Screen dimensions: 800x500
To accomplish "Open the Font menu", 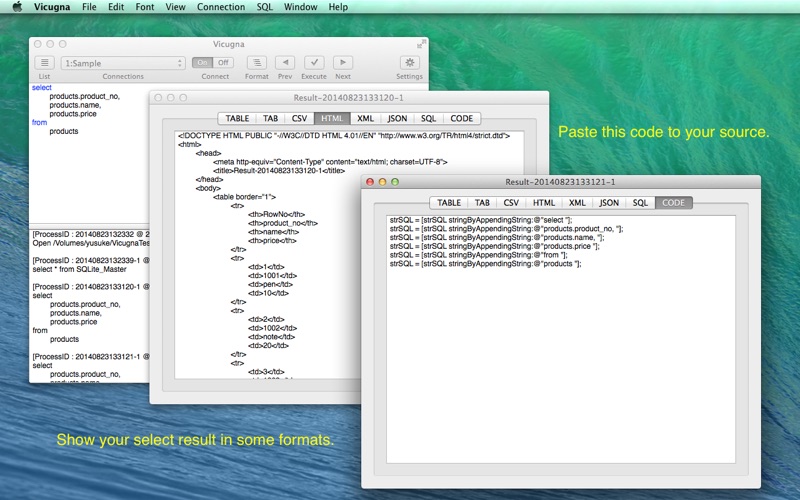I will (x=144, y=7).
